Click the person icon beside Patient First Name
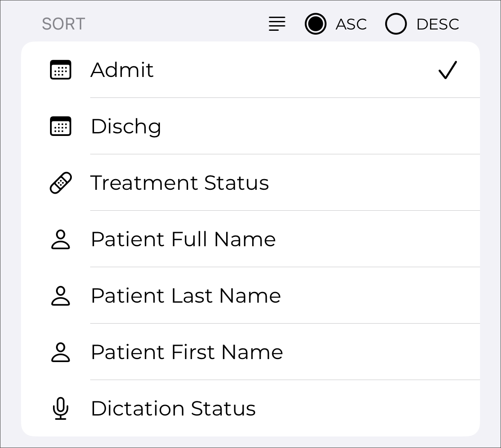 pyautogui.click(x=61, y=352)
